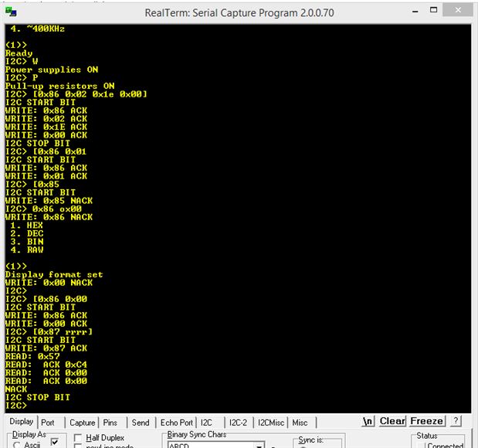Click the standalone 'NACK' terminal line
The width and height of the screenshot is (478, 448).
point(16,389)
